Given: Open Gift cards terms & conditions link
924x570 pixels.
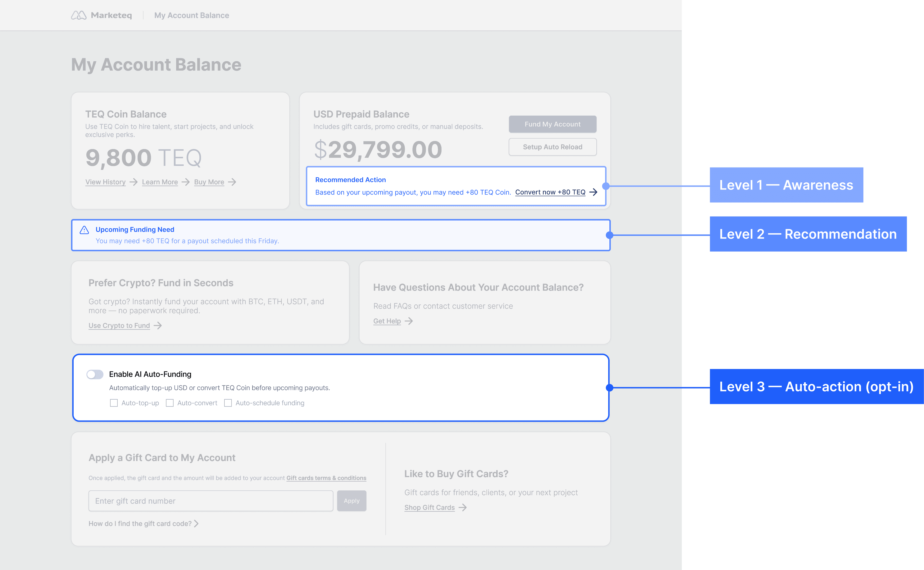Looking at the screenshot, I should (326, 478).
